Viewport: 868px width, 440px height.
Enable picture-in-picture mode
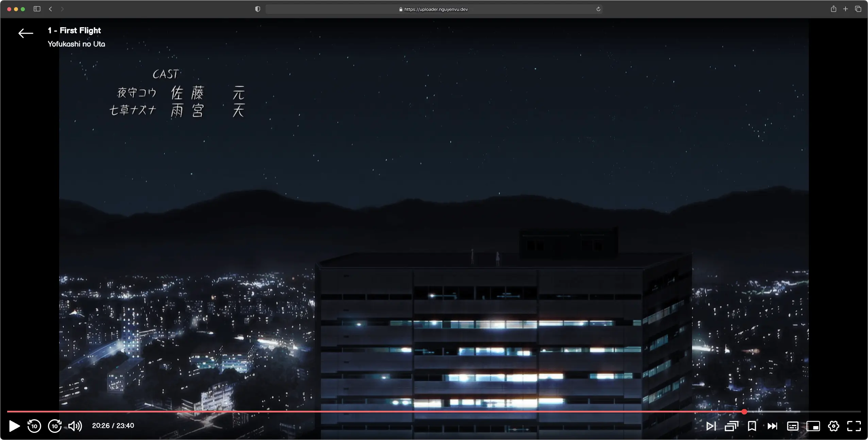click(x=813, y=426)
